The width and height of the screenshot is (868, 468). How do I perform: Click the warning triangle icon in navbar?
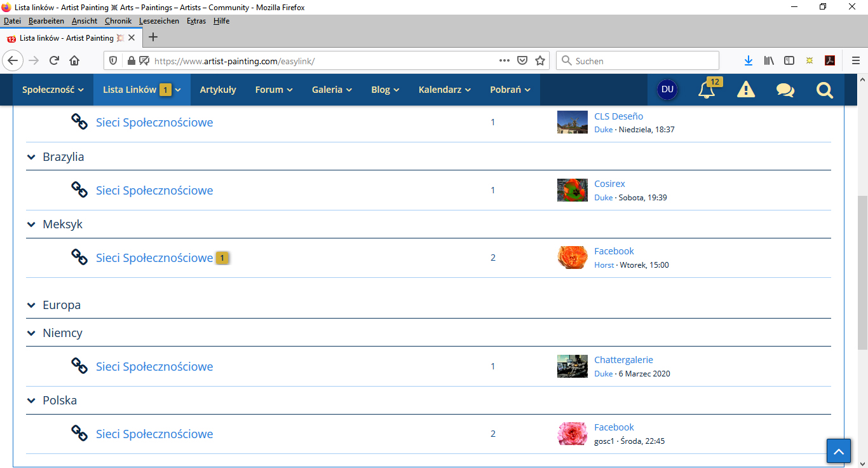745,90
